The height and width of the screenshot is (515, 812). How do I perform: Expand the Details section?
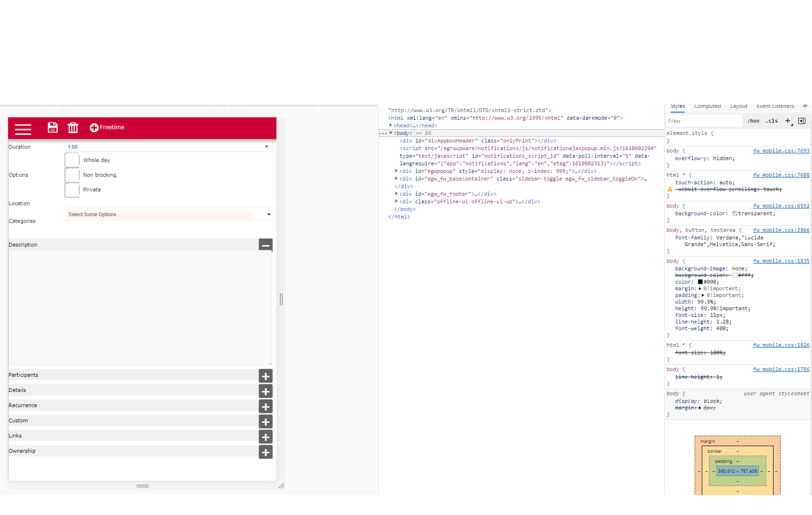[266, 391]
